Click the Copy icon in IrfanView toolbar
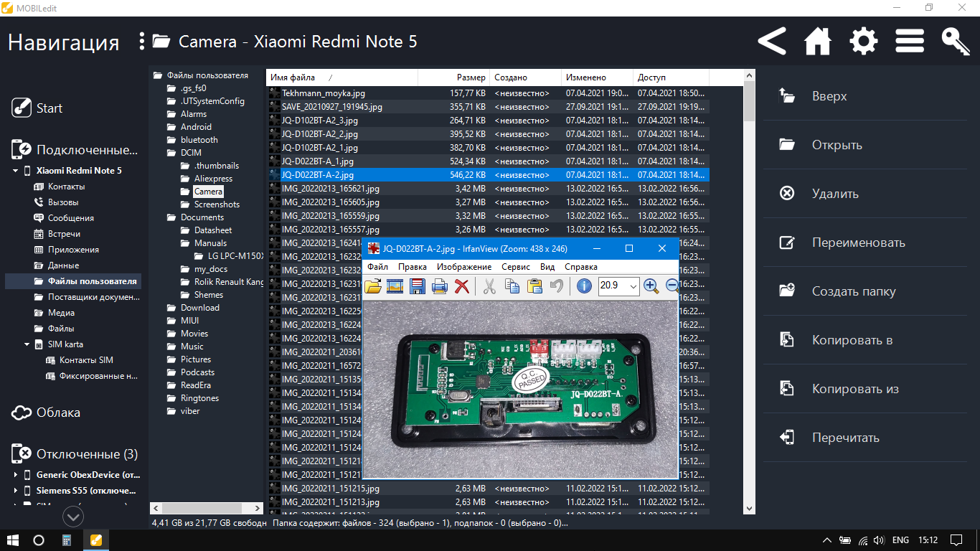 point(512,286)
